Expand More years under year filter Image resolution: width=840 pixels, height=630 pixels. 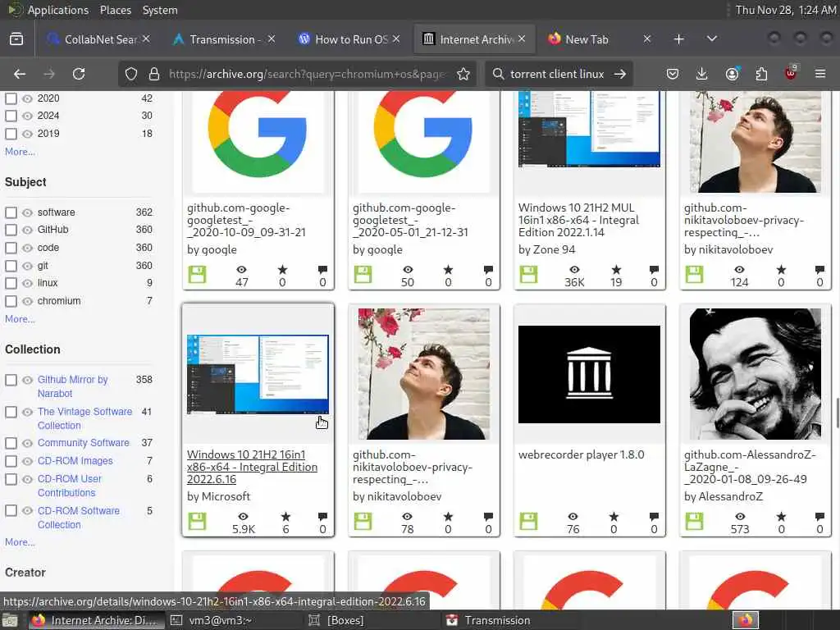[x=20, y=152]
